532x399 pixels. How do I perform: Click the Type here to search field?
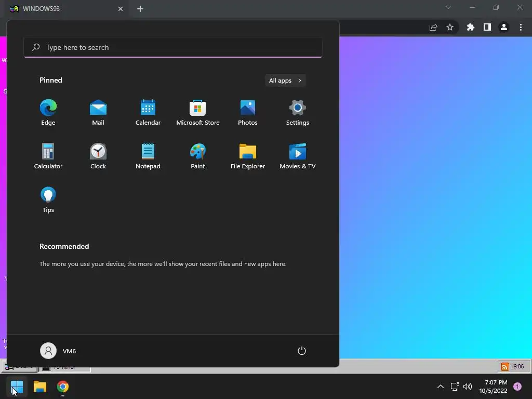173,47
